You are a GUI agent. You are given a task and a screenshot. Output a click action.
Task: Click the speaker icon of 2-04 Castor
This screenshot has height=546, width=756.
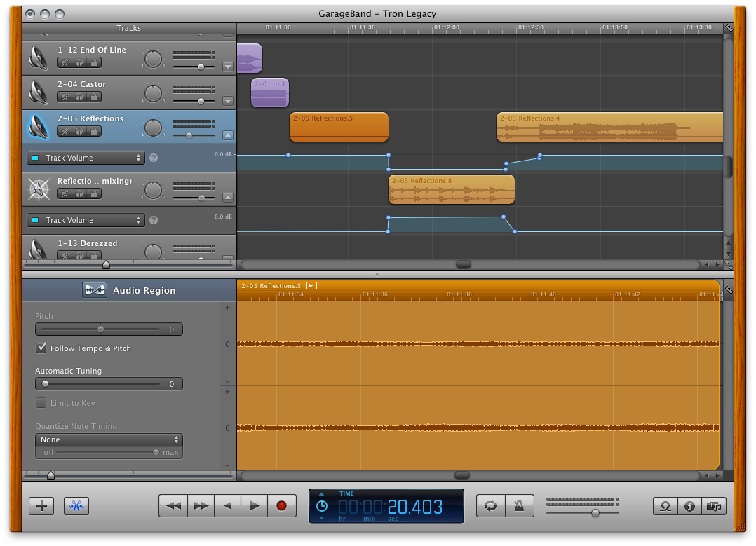point(38,92)
